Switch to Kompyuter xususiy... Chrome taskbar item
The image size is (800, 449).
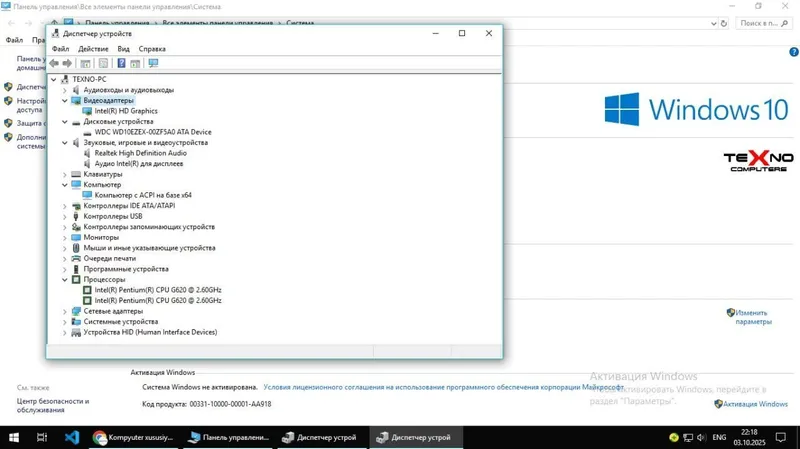pos(134,437)
